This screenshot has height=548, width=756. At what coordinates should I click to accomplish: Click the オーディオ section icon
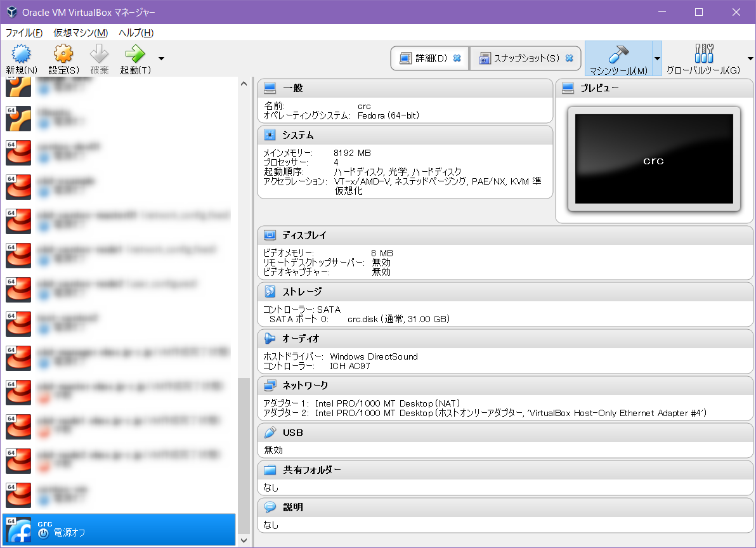coord(269,338)
